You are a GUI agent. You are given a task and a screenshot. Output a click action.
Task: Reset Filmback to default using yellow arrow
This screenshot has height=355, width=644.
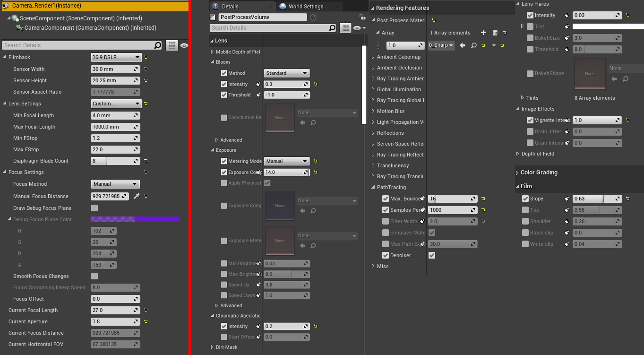point(146,57)
